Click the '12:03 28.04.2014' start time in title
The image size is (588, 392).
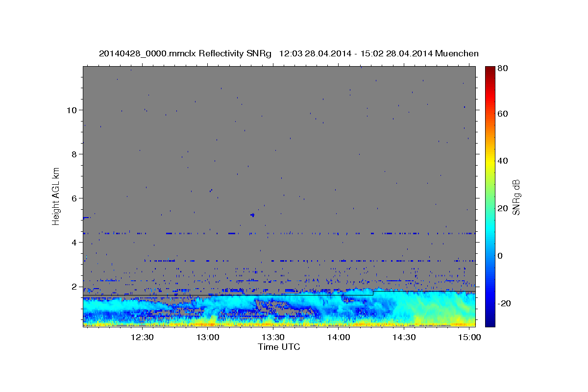pos(314,53)
